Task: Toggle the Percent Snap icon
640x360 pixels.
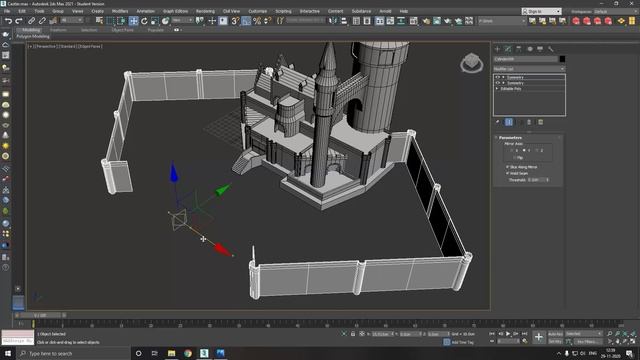Action: pos(257,21)
